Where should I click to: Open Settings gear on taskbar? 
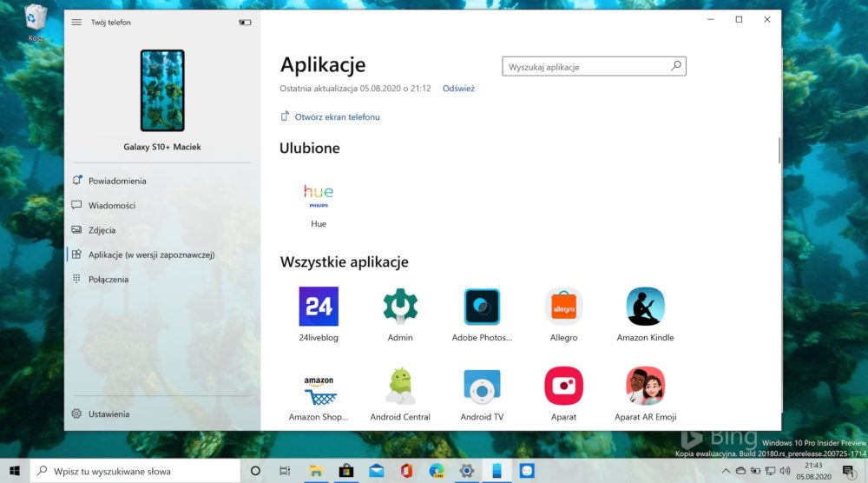467,471
